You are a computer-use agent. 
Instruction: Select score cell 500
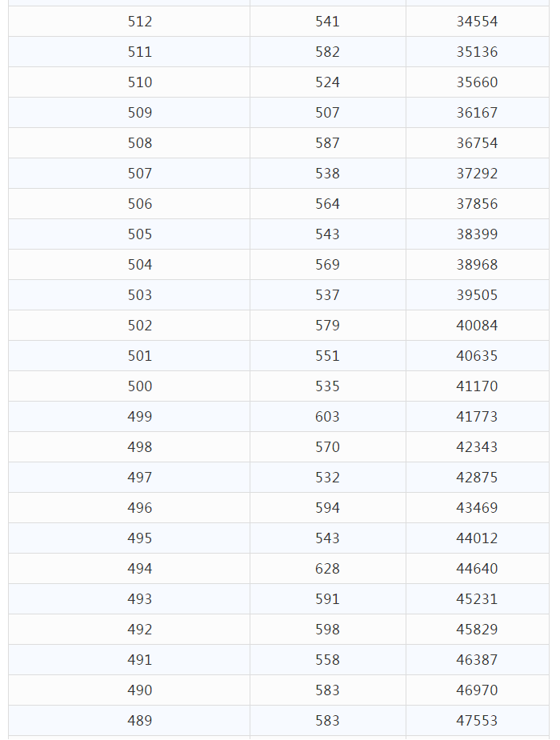140,386
